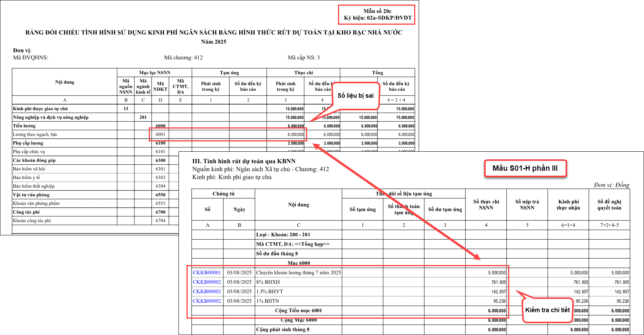Select heading 'III. Tình hình rút dự toán qua KBNN'
Image resolution: width=644 pixels, height=335 pixels.
(244, 161)
